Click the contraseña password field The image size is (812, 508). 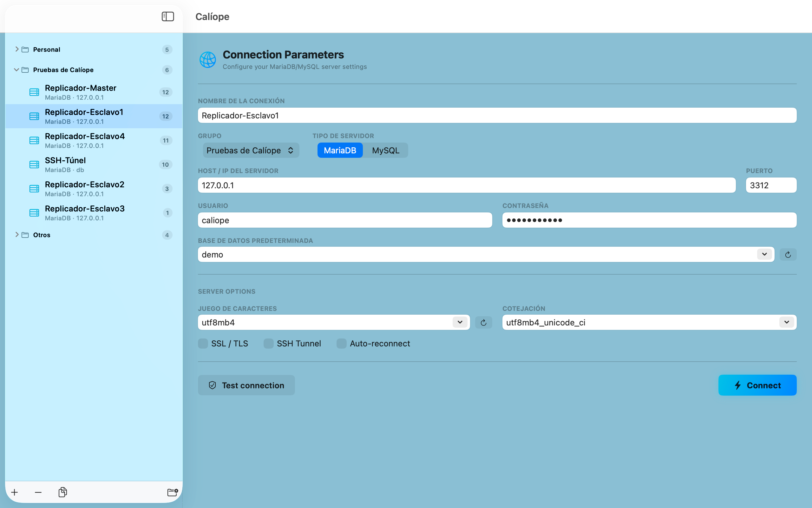pyautogui.click(x=649, y=220)
